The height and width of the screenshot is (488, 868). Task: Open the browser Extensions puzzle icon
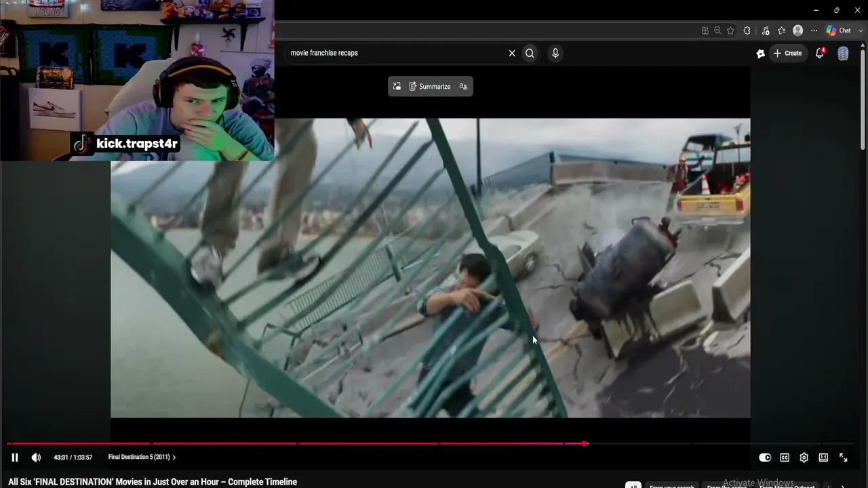[747, 30]
